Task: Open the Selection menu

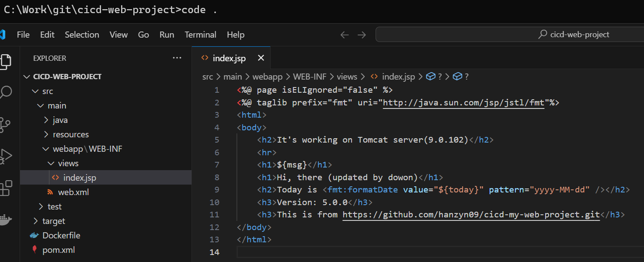Action: coord(82,35)
